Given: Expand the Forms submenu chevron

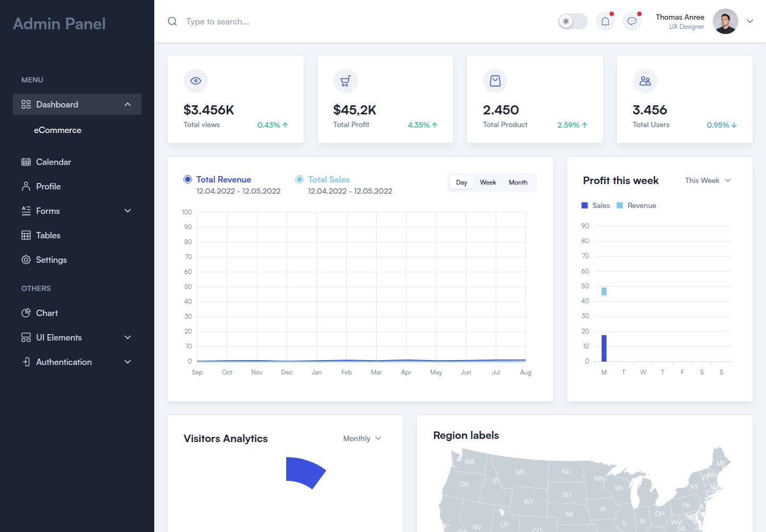Looking at the screenshot, I should pos(128,211).
